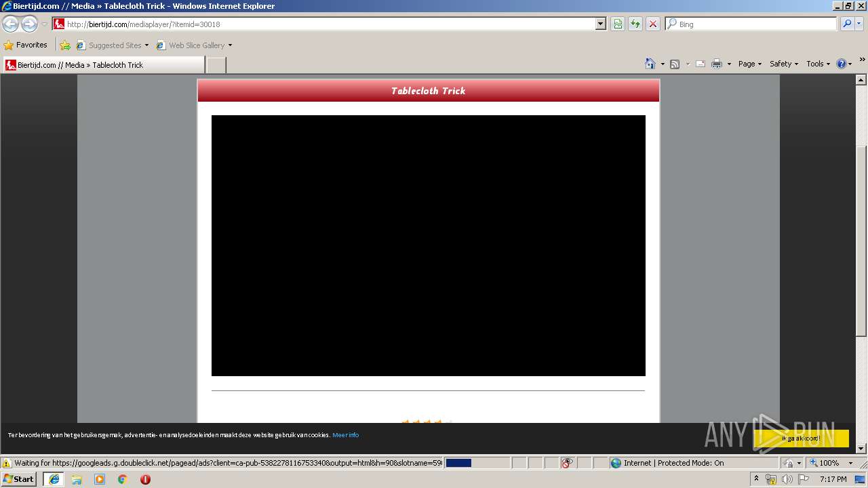Click the page loading progress bar

477,463
